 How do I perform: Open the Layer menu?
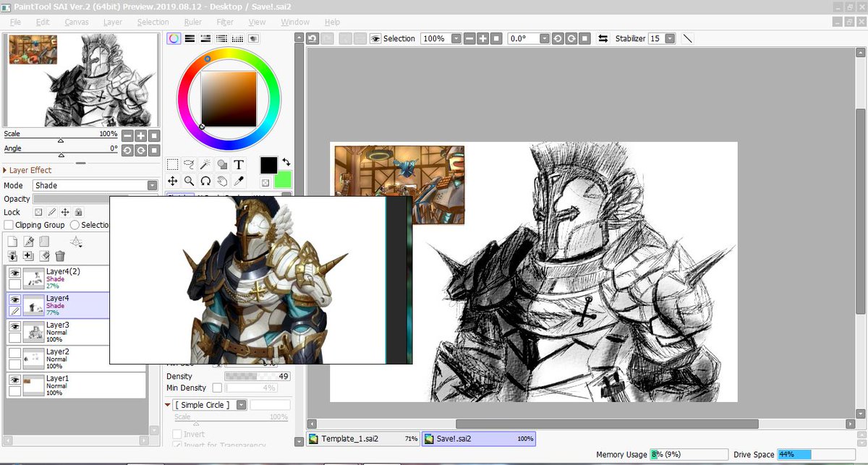click(112, 22)
